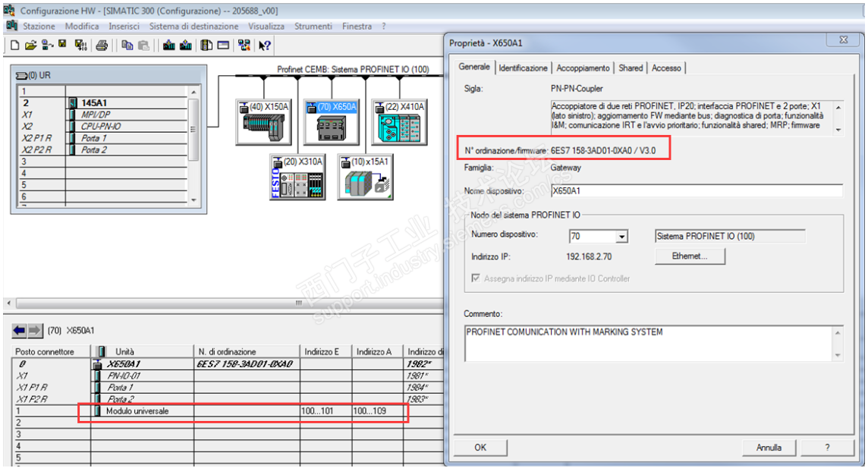Screen dimensions: 868x468
Task: Click the Open station folder icon
Action: [30, 46]
